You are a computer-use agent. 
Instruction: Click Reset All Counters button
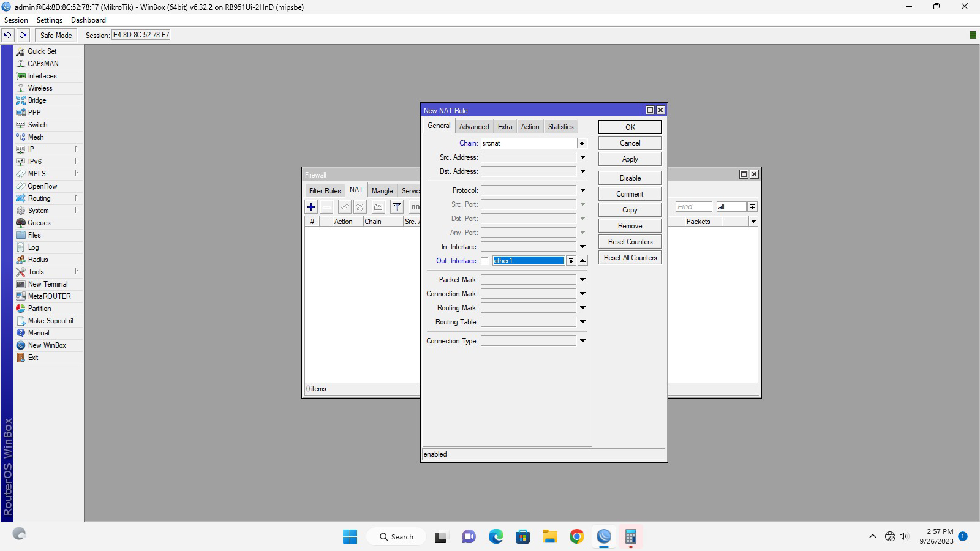pyautogui.click(x=630, y=258)
